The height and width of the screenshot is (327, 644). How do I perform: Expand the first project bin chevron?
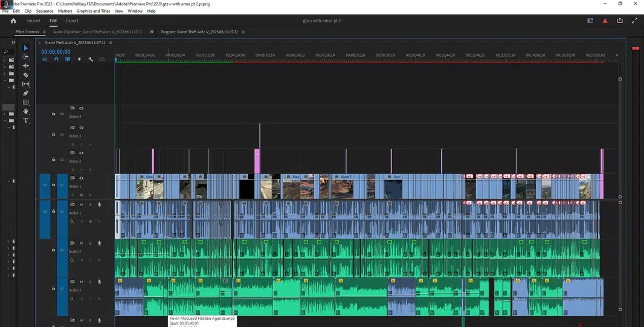coord(5,60)
